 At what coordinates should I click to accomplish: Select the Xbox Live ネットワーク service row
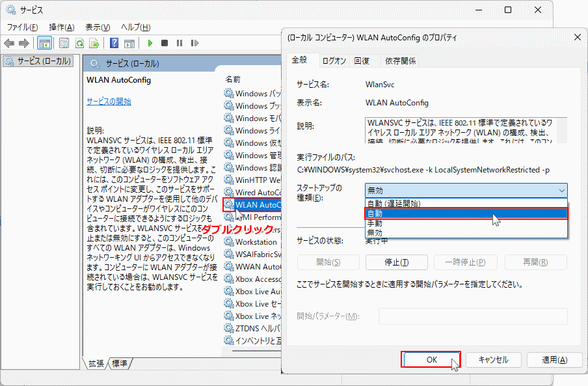252,316
